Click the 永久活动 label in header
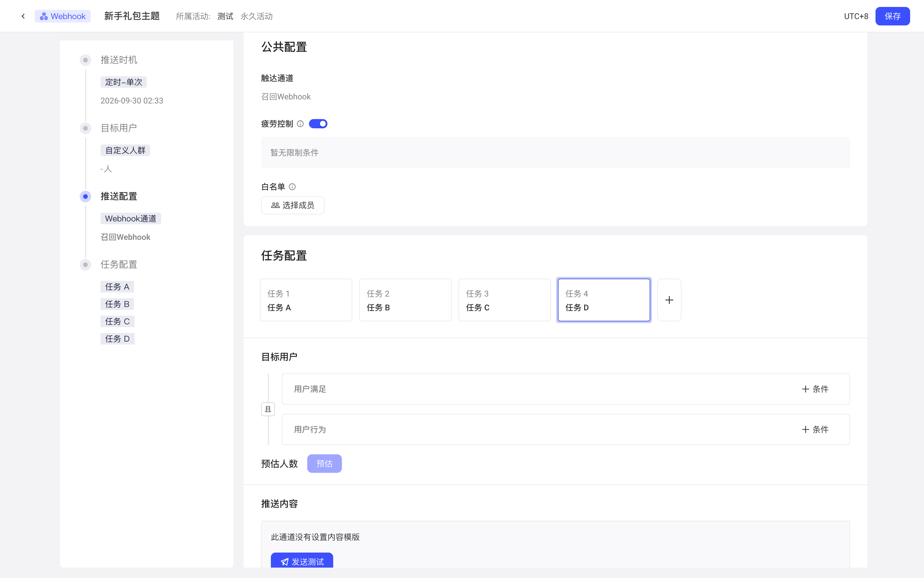This screenshot has height=578, width=924. [x=257, y=16]
